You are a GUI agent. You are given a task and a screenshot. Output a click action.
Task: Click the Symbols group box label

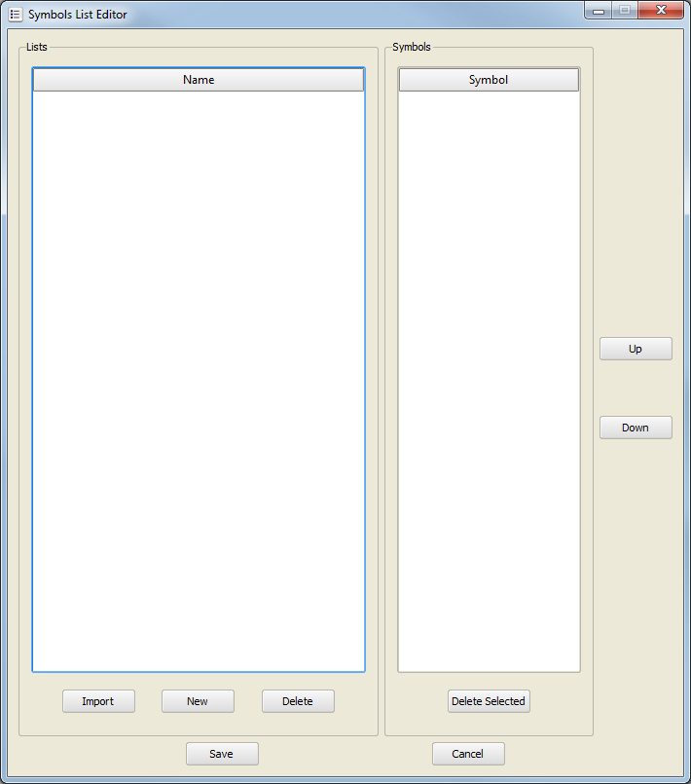(412, 47)
